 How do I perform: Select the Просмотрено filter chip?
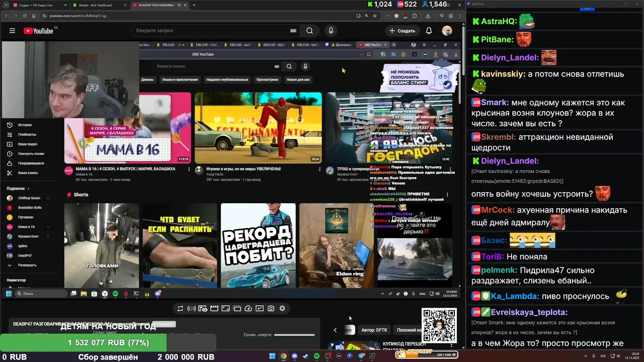267,79
